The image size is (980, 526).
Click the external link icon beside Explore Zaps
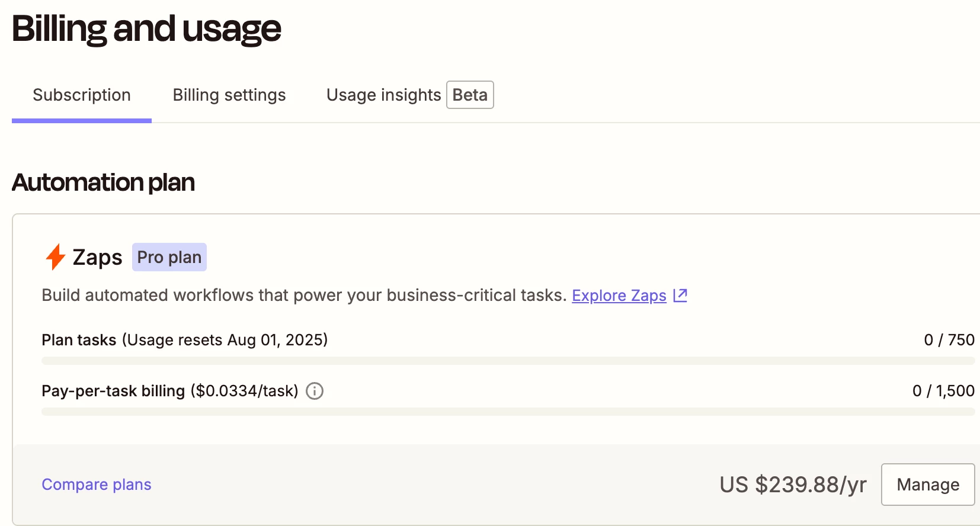point(680,295)
